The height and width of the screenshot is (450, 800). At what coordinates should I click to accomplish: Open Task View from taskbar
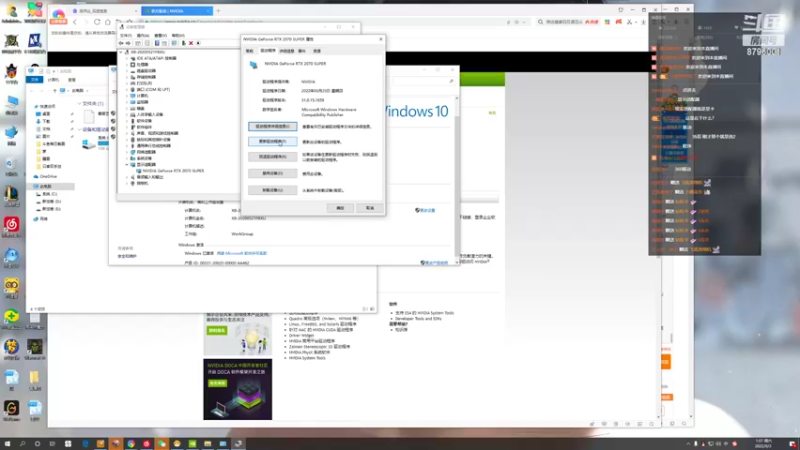coord(52,444)
